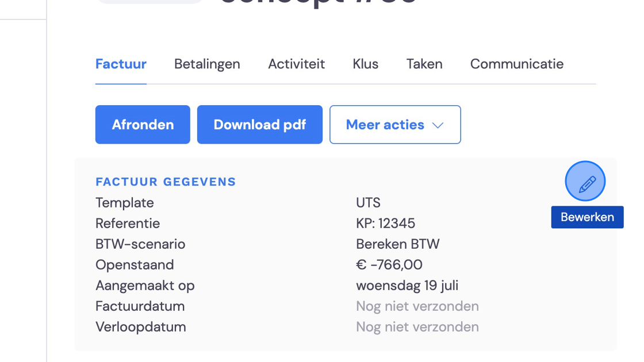644x362 pixels.
Task: Click the Factuur Gegevens heading
Action: (166, 182)
